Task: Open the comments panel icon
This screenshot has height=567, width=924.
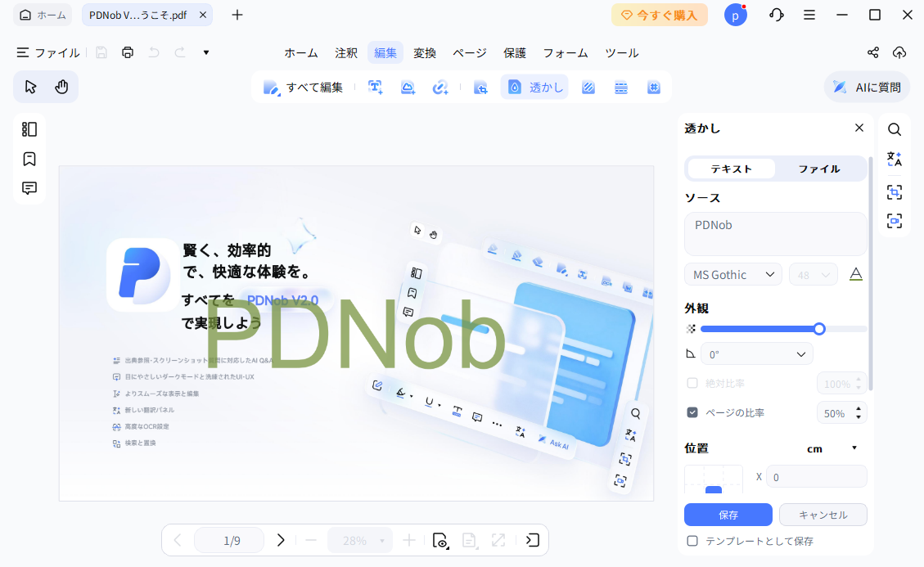Action: click(x=29, y=188)
